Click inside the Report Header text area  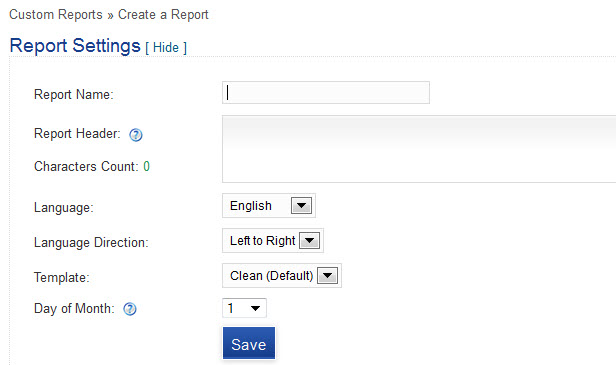tap(419, 149)
